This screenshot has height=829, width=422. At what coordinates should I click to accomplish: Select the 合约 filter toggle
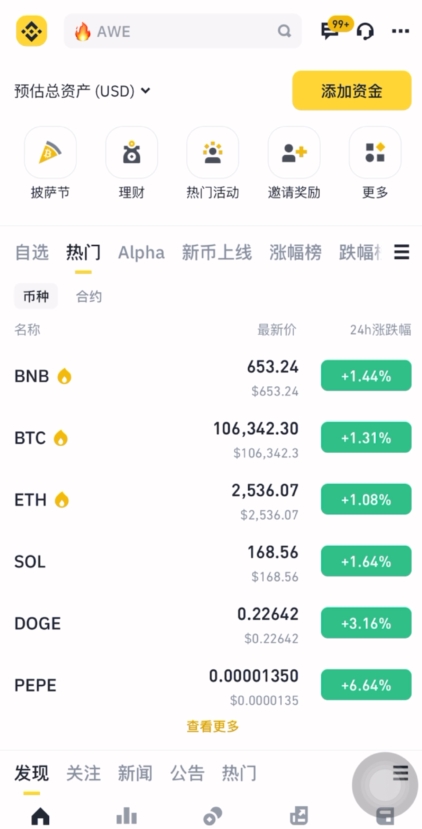(89, 297)
